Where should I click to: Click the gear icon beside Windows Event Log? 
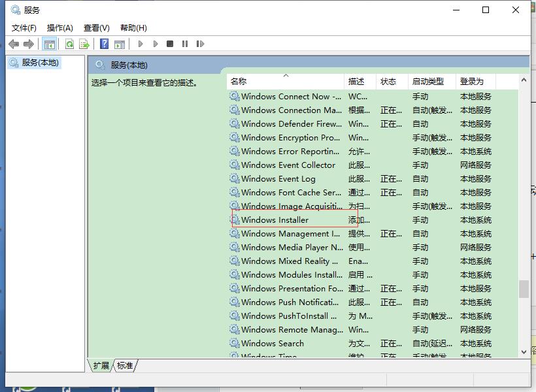point(234,178)
